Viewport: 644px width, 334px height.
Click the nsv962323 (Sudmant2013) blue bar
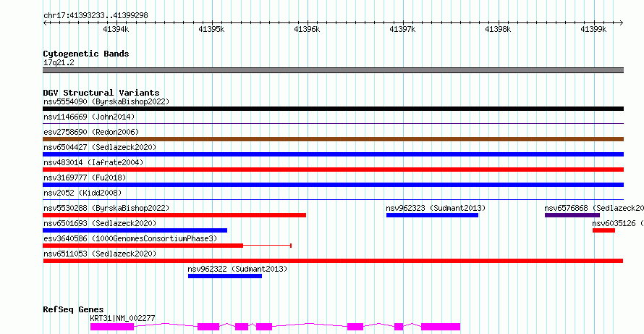[x=432, y=215]
